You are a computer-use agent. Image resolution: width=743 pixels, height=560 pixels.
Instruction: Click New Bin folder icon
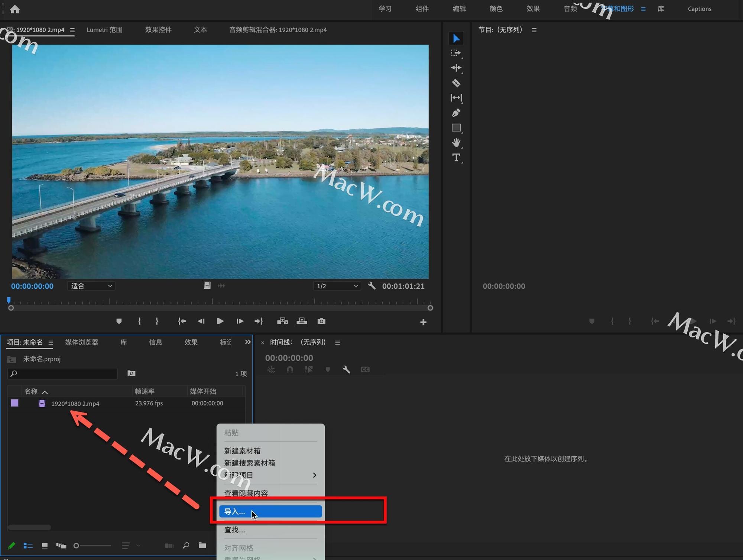pyautogui.click(x=202, y=545)
